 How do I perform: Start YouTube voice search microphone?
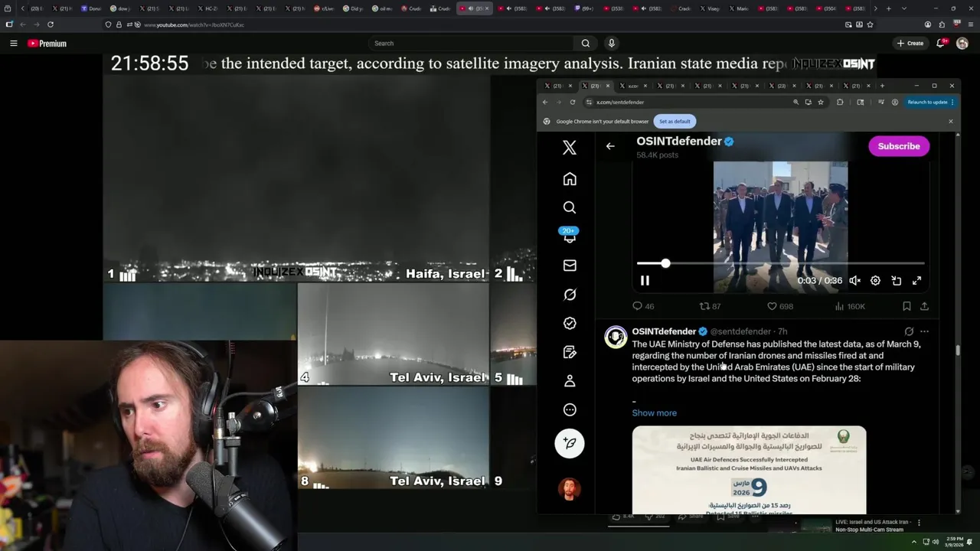[611, 44]
